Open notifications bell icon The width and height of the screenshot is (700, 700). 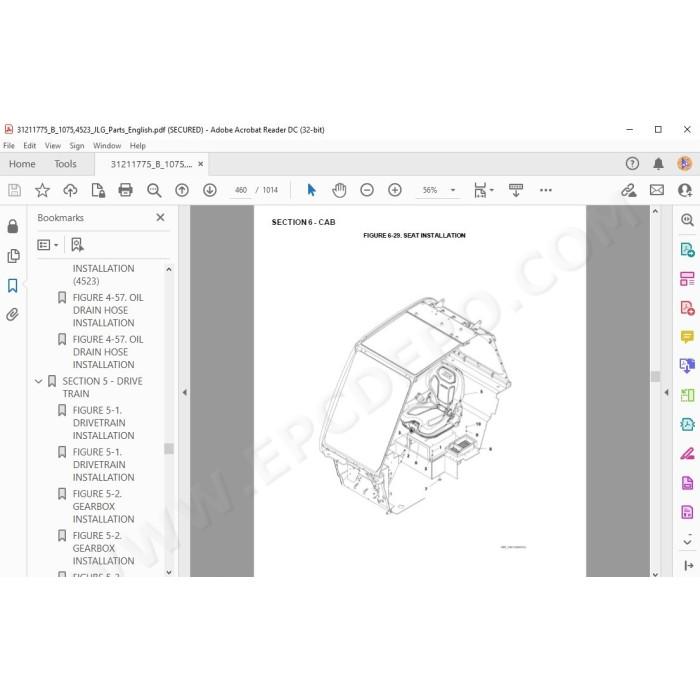[x=658, y=164]
